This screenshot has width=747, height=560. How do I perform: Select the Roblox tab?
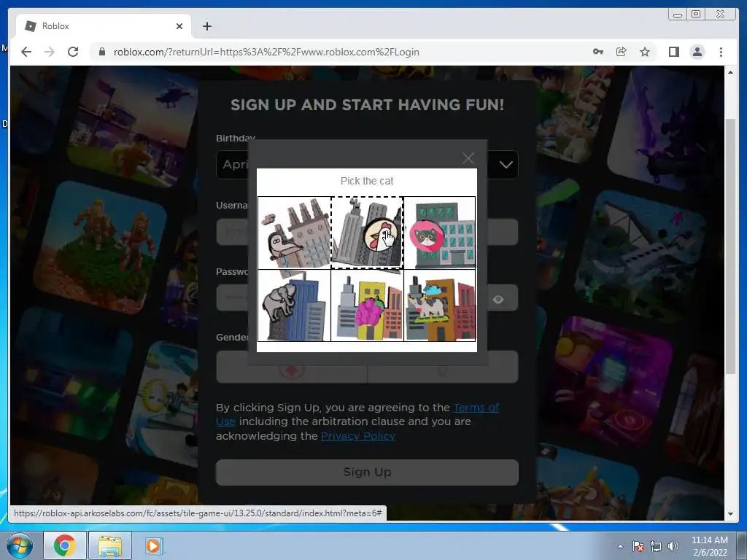coord(104,26)
